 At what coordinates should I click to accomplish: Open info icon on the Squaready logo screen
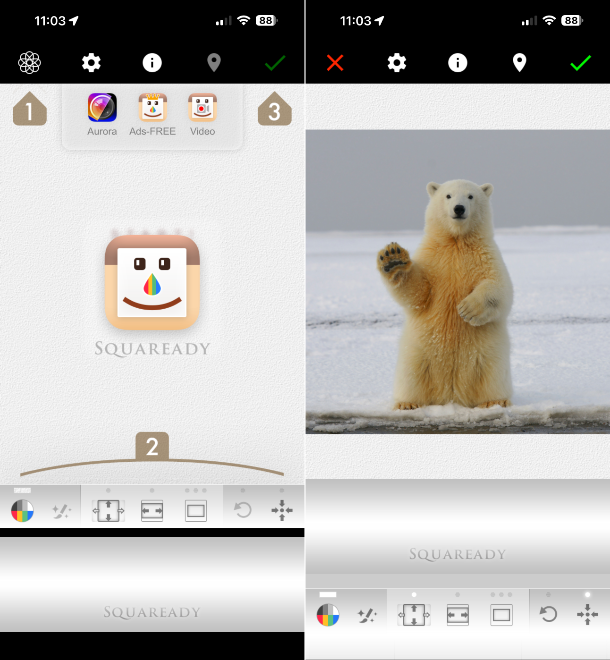(152, 63)
